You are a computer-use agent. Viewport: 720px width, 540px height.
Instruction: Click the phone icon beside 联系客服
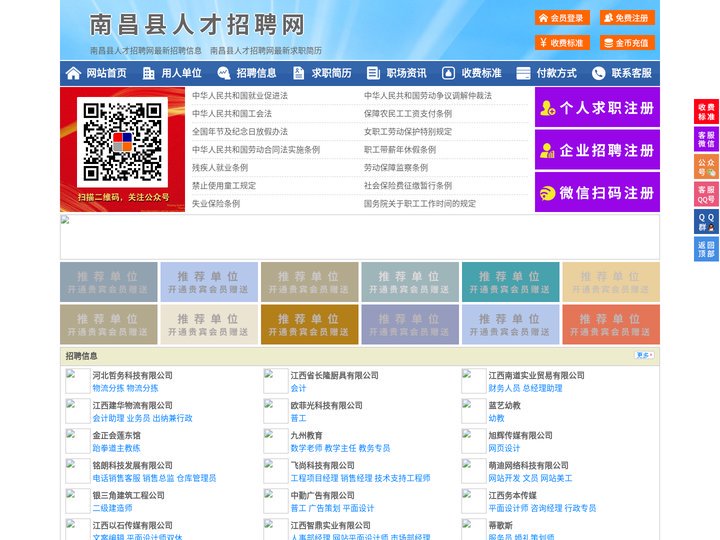click(598, 73)
